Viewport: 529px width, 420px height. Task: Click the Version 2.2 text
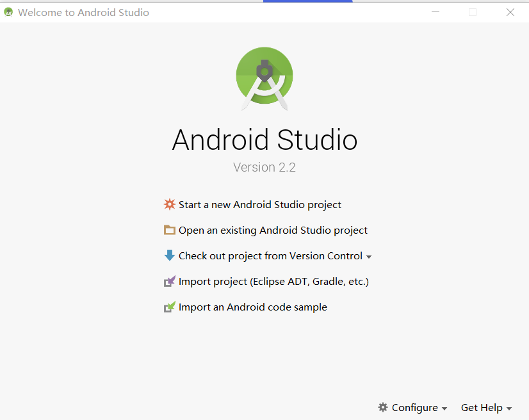(x=264, y=167)
